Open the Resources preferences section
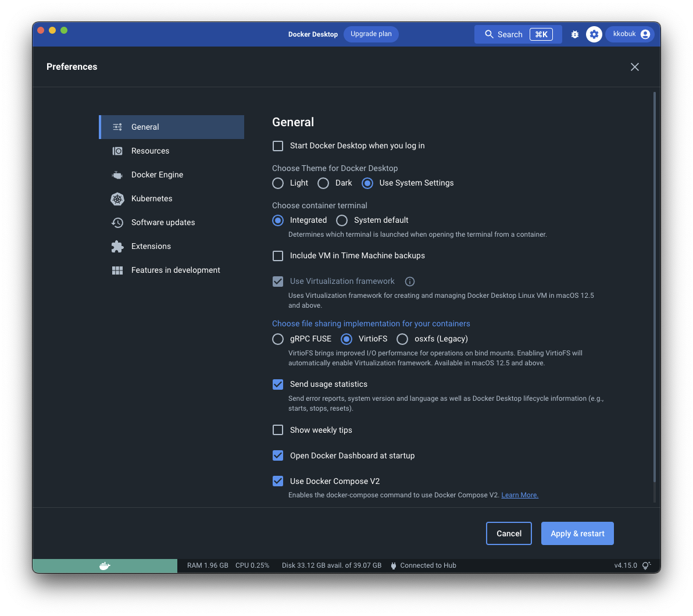Image resolution: width=693 pixels, height=616 pixels. click(x=172, y=151)
